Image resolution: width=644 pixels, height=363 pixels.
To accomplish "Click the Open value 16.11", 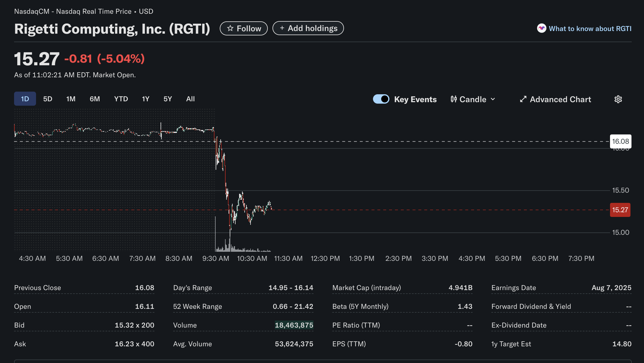I will point(144,307).
